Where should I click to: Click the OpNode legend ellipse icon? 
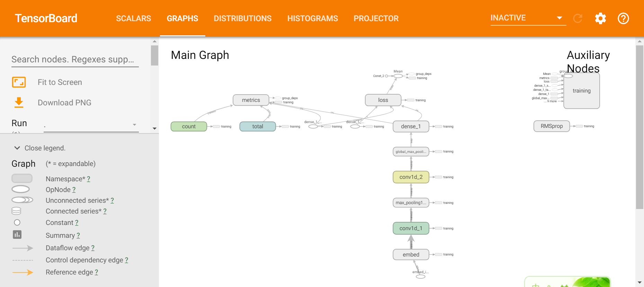pyautogui.click(x=21, y=189)
